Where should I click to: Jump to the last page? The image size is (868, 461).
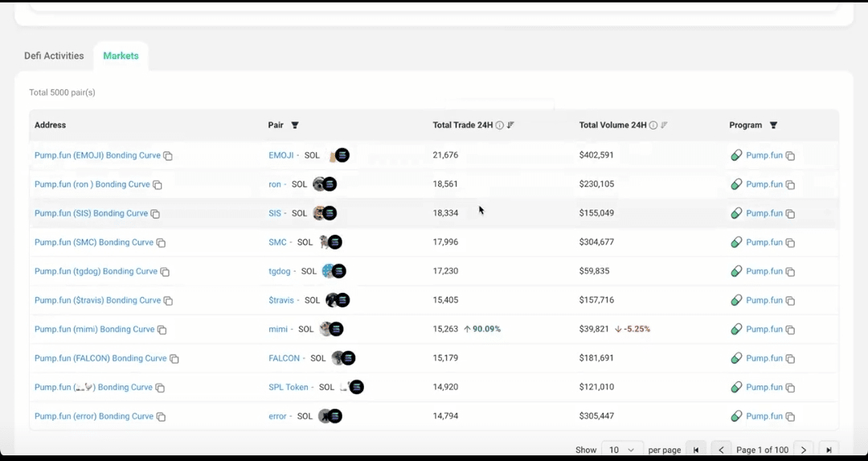(829, 450)
